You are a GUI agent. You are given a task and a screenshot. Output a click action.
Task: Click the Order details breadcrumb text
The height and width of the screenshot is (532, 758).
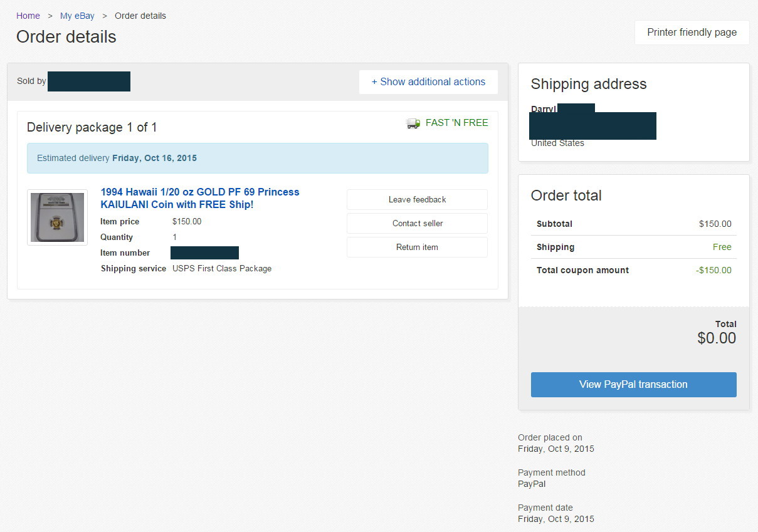click(140, 16)
